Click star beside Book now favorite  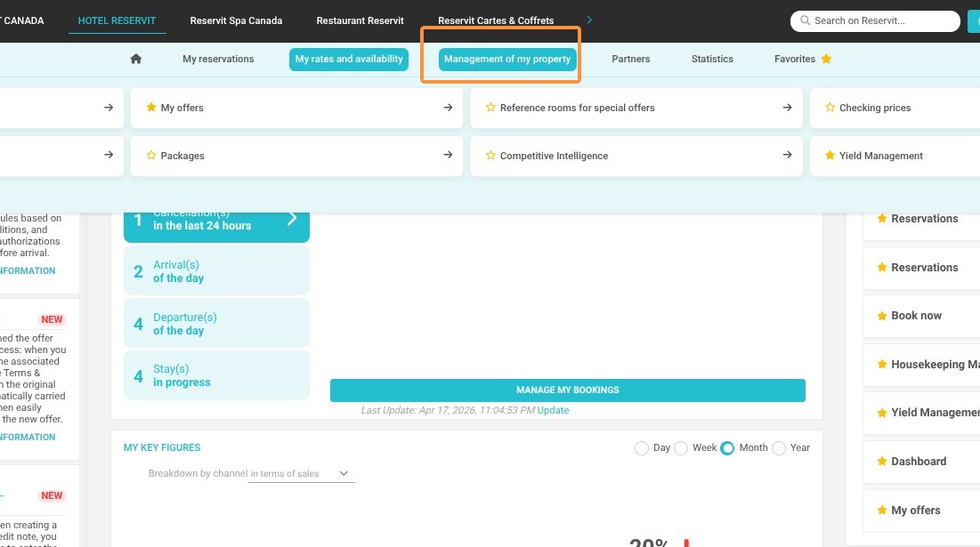click(882, 316)
